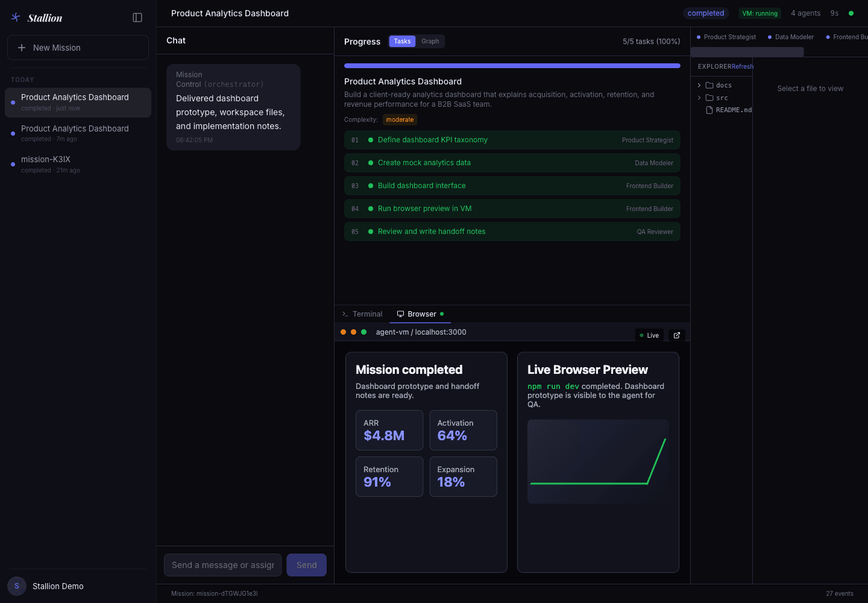This screenshot has width=868, height=603.
Task: Click the src folder icon
Action: click(x=709, y=98)
